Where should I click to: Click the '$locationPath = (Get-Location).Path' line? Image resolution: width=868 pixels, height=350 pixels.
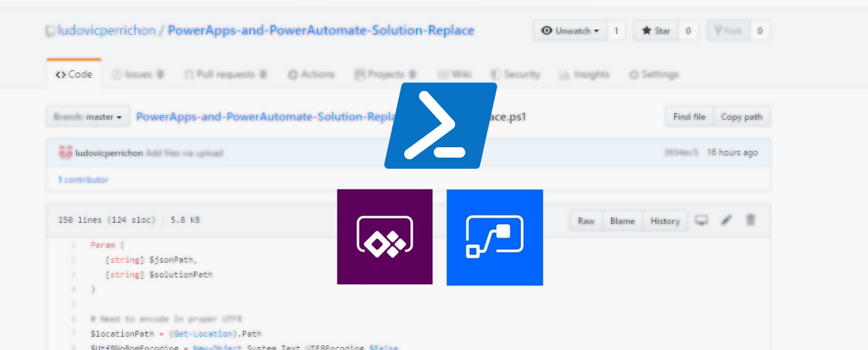tap(176, 334)
